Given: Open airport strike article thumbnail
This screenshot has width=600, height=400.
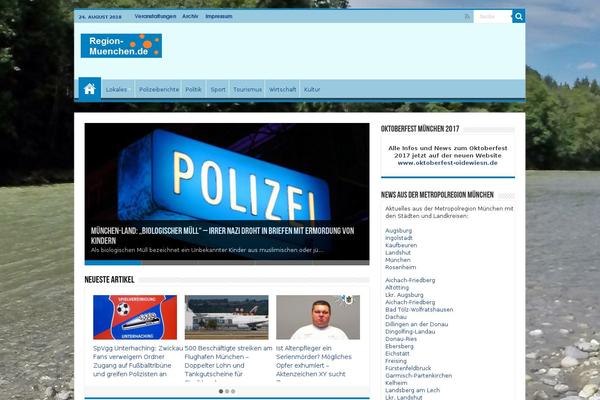Looking at the screenshot, I should click(227, 317).
